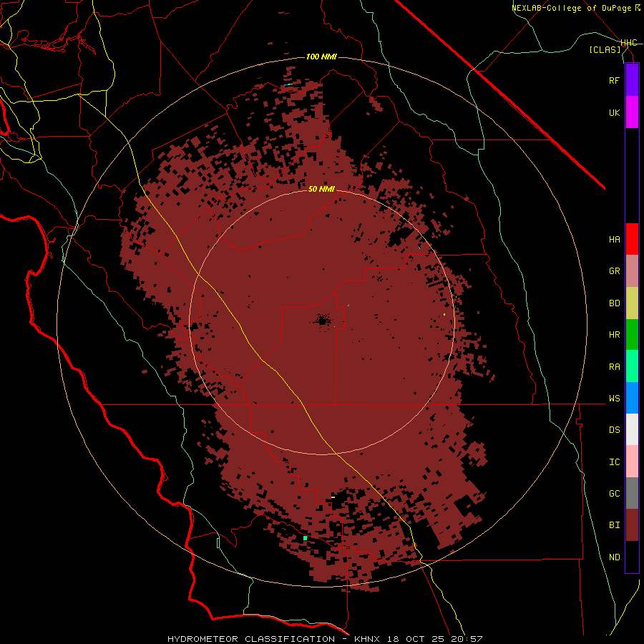Click the IC light pink legend swatch
The image size is (644, 644).
click(632, 462)
